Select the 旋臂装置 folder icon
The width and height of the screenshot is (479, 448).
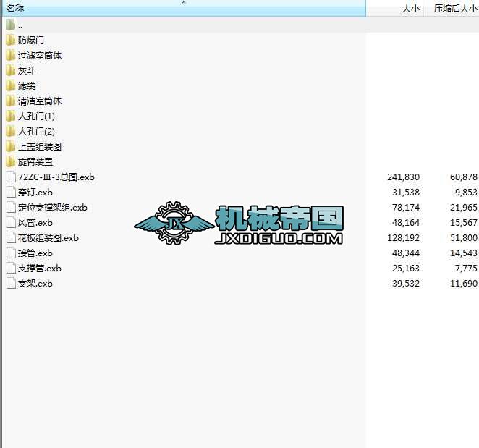[x=10, y=162]
